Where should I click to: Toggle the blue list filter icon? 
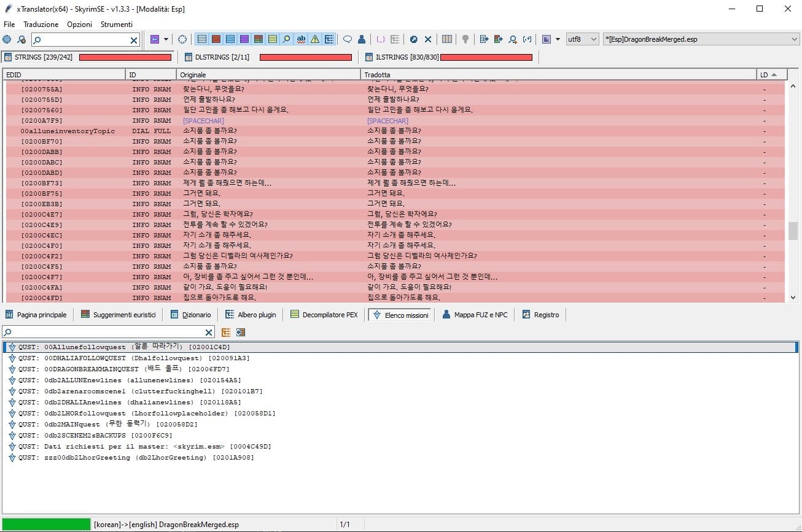coord(230,39)
